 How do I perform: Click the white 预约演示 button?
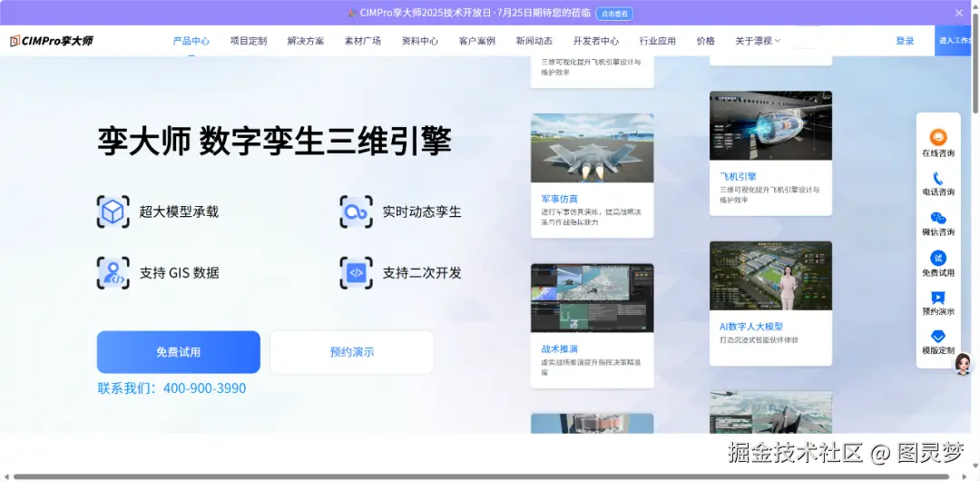tap(352, 352)
